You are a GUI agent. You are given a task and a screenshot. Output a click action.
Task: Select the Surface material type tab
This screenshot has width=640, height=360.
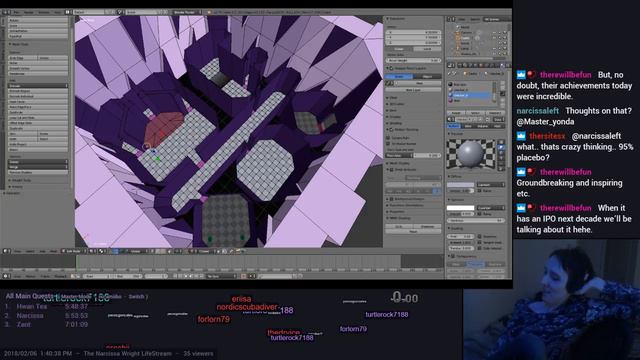tap(454, 126)
